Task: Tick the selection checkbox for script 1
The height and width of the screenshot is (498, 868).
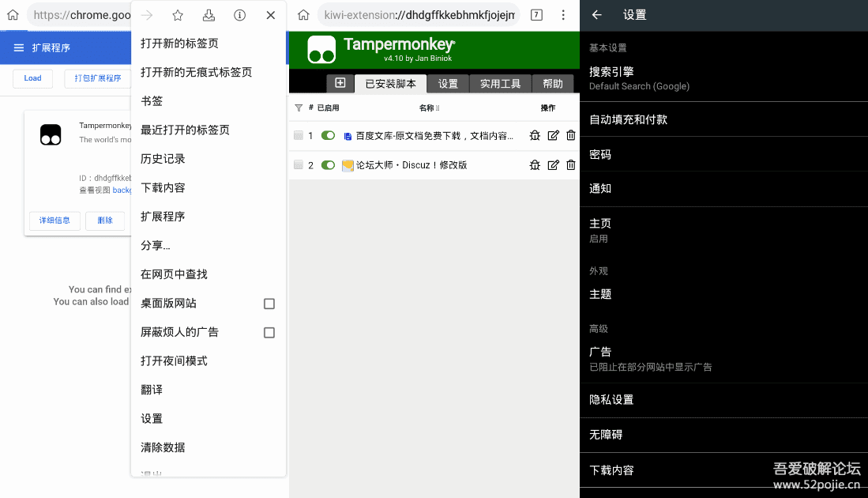Action: pyautogui.click(x=299, y=135)
